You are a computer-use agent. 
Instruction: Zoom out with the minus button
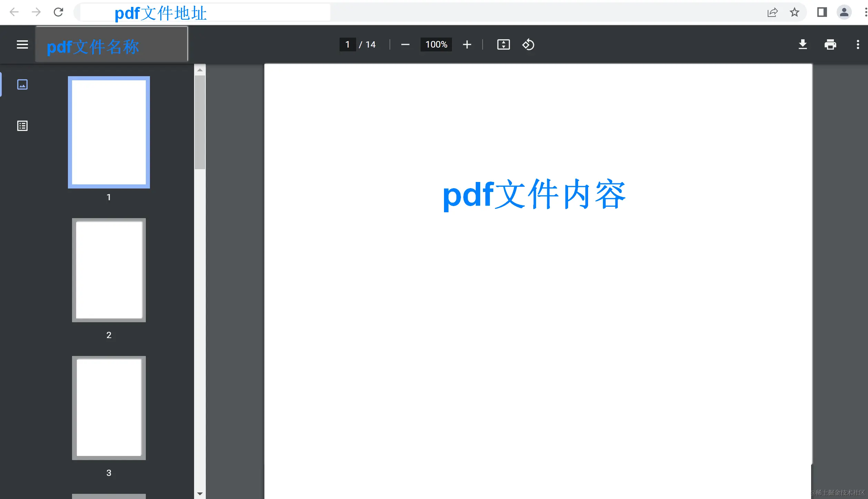(x=405, y=44)
